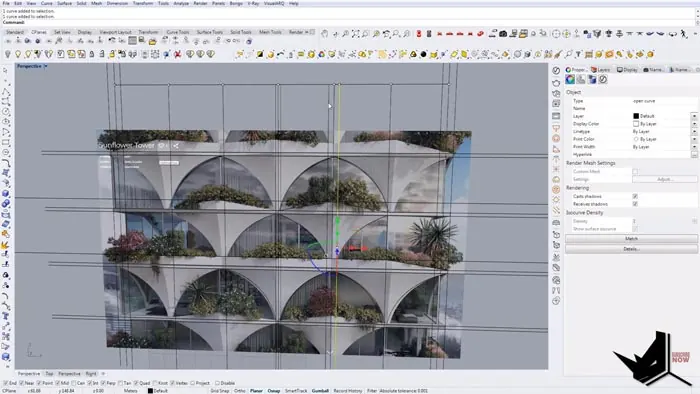Click the paintbrush icon in second toolbar row
The width and height of the screenshot is (700, 394).
click(558, 54)
